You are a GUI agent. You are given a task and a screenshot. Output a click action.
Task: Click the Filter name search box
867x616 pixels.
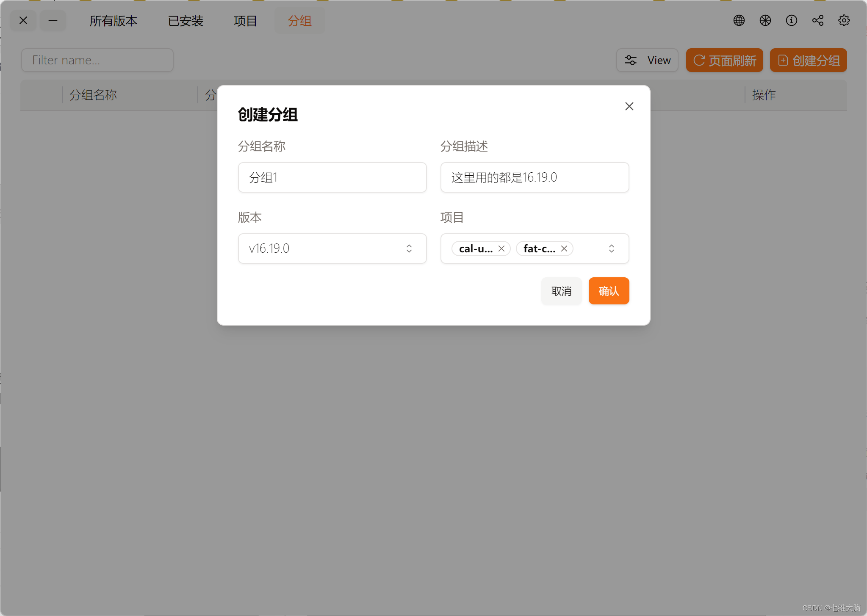point(97,60)
